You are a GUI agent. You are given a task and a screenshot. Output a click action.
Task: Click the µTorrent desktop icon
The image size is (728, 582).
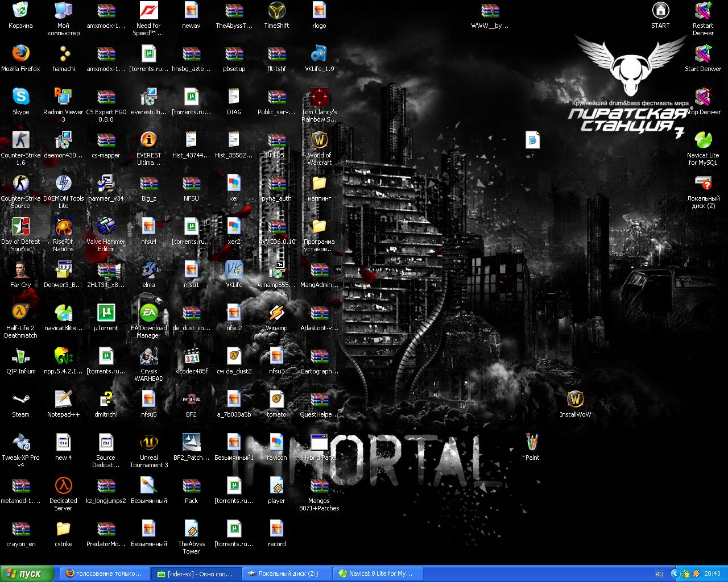pos(106,313)
